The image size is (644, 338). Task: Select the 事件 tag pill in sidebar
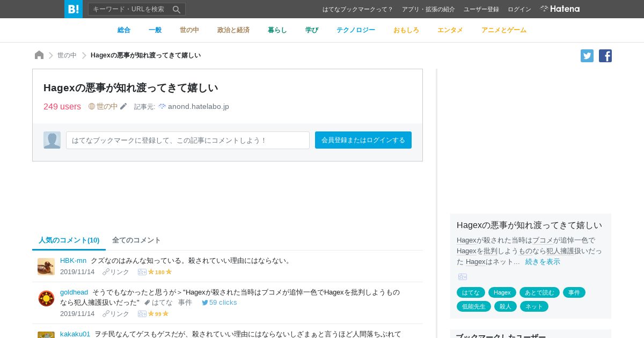574,292
